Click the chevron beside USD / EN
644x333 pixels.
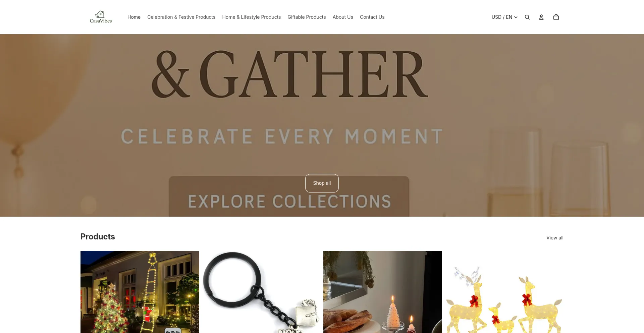pos(516,17)
